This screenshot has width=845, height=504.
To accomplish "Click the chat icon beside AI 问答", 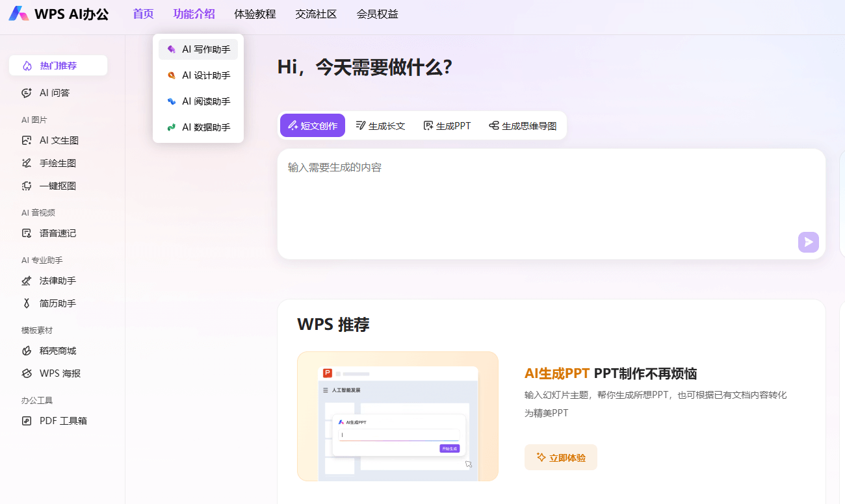I will click(27, 93).
